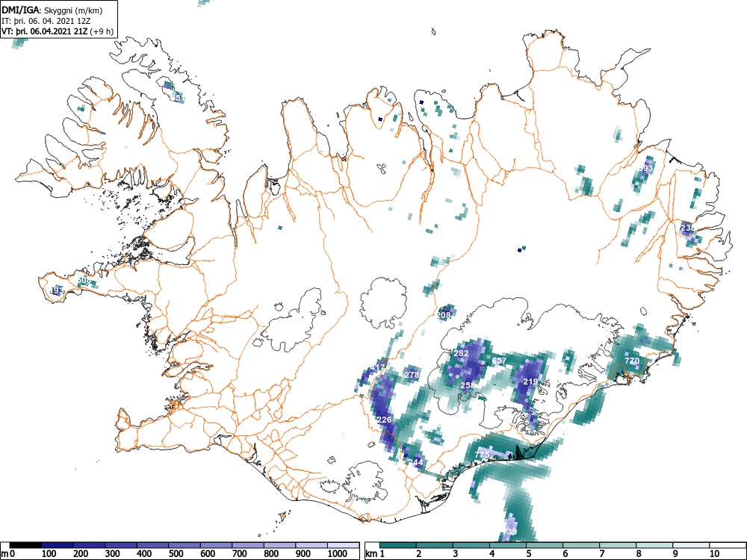Click the '770' visibility value in the southeast
The image size is (747, 560).
632,361
